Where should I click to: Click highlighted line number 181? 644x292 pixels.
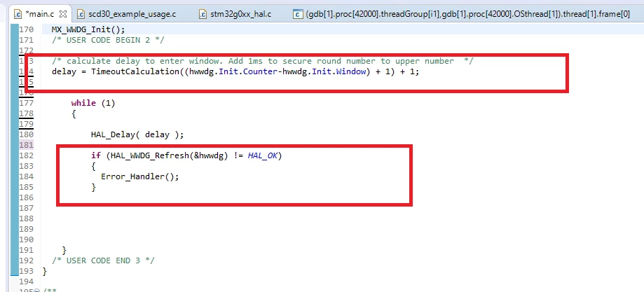(27, 145)
